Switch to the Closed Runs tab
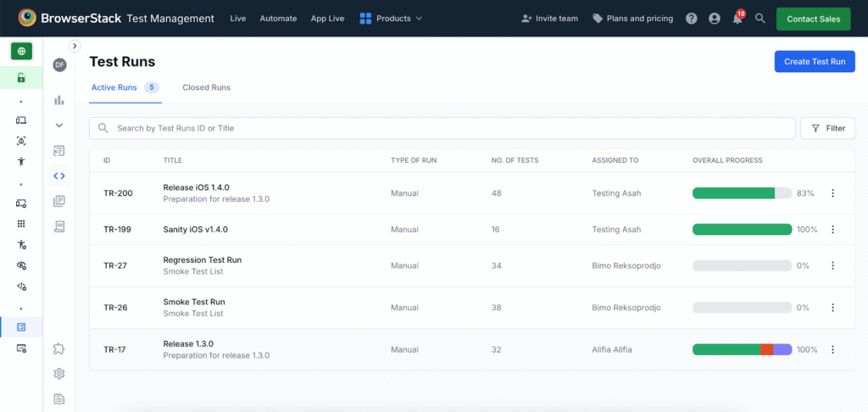 [206, 87]
